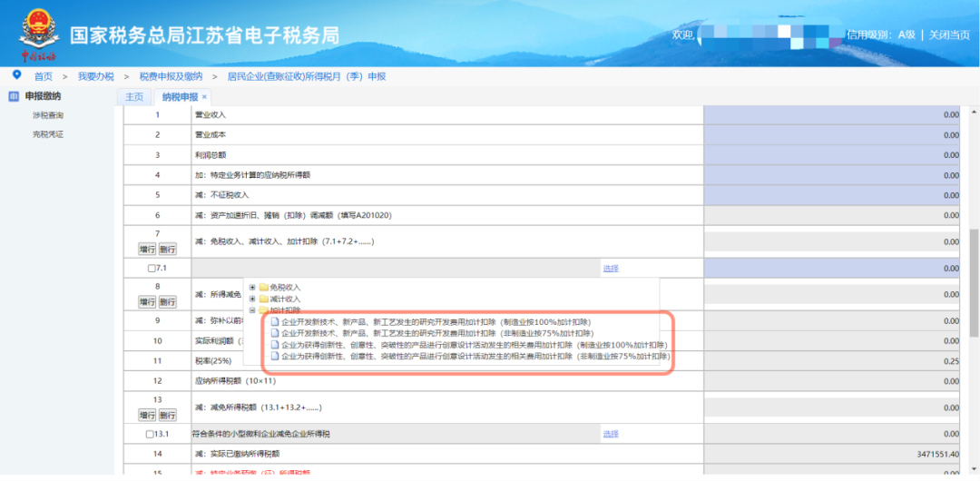Select 创意设计活动 非制造业按75%加计扣除 item
The width and height of the screenshot is (980, 481).
(476, 357)
